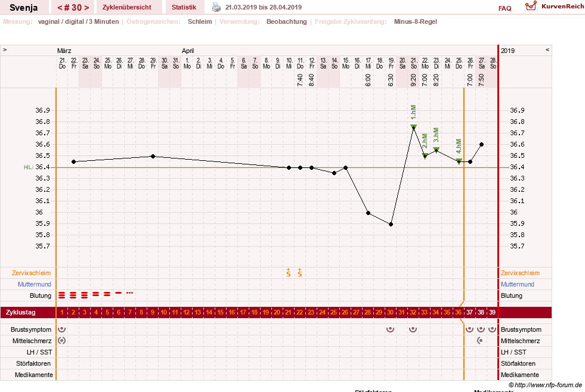Click the medium bleeding icon on cycle day 4
This screenshot has width=585, height=392.
tap(96, 294)
